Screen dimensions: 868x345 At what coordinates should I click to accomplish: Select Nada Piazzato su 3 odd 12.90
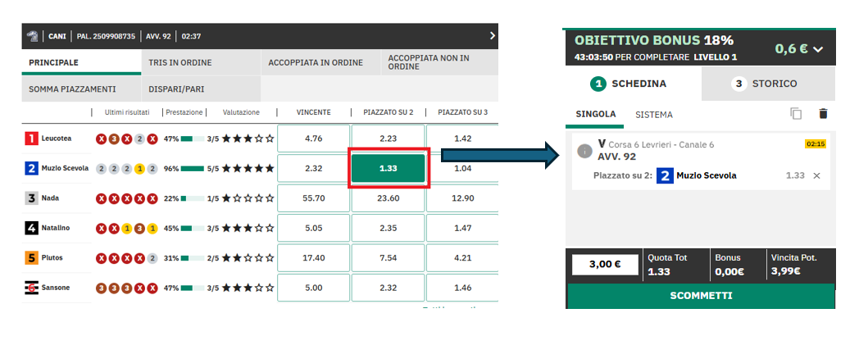(461, 198)
